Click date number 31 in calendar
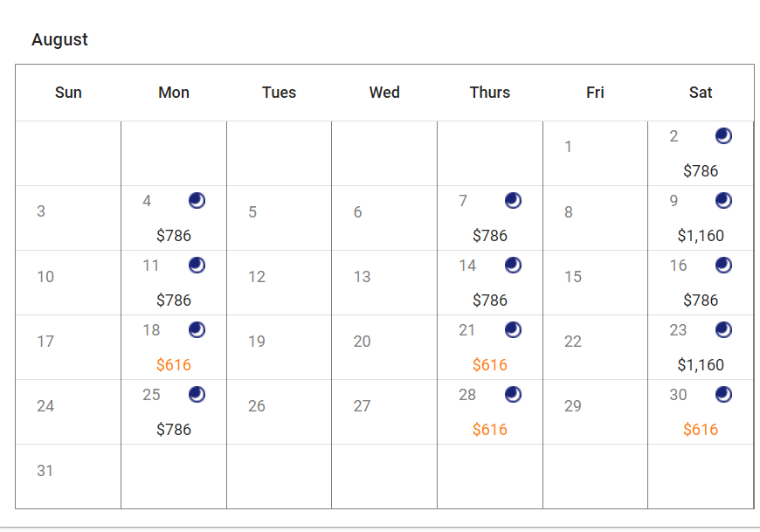The width and height of the screenshot is (760, 532). click(45, 471)
